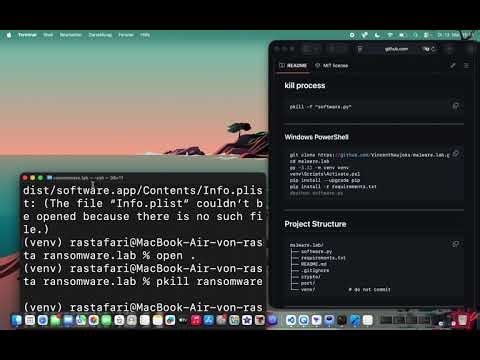Open the Trash in the Dock

tap(463, 320)
